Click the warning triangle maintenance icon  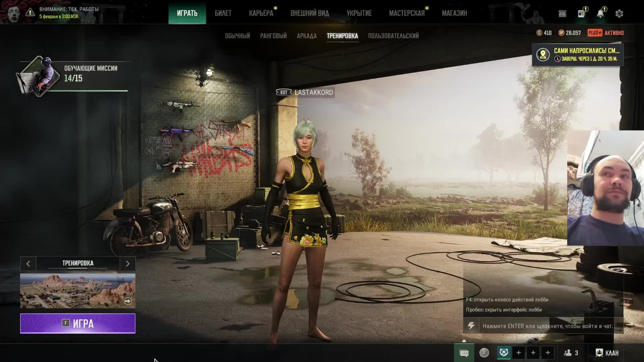(30, 12)
